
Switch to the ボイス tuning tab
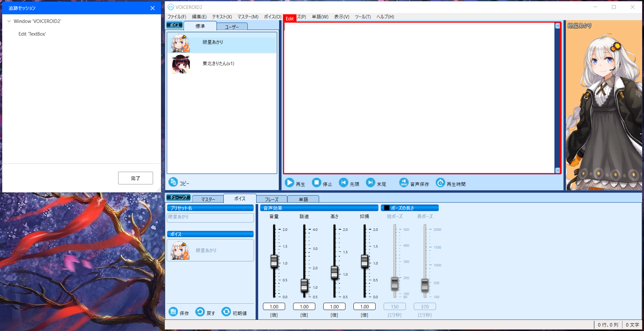[x=240, y=198]
